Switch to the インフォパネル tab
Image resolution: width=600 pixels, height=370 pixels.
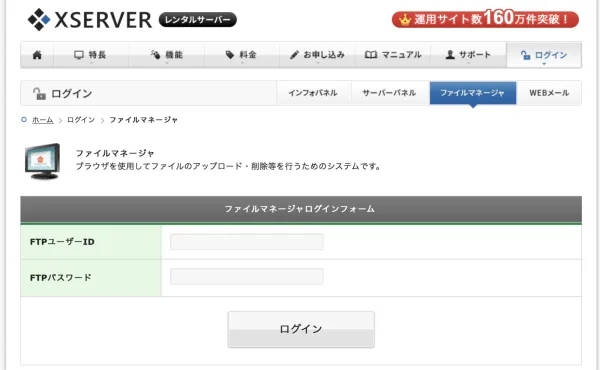click(x=313, y=93)
